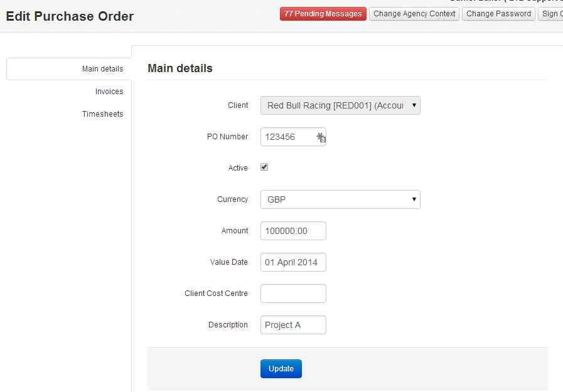Click the empty Client Cost Centre field
Screen dimensions: 563x392
click(x=293, y=294)
